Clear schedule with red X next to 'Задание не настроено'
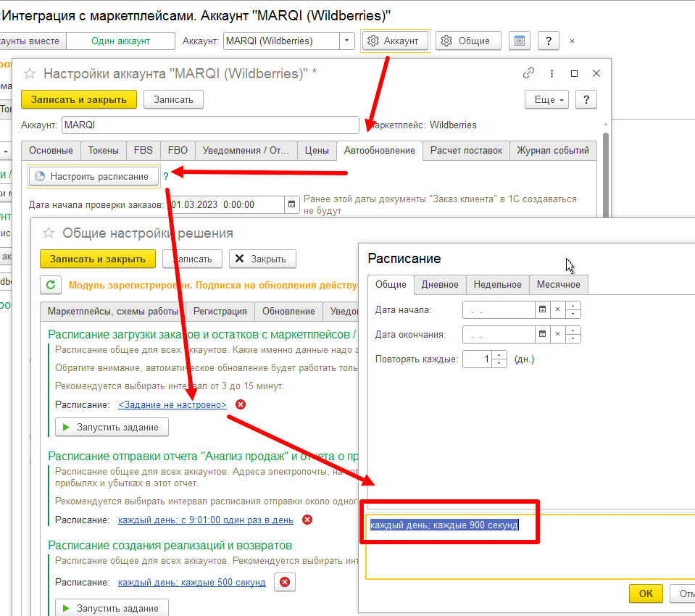Screen dimensions: 695x616 pos(241,404)
